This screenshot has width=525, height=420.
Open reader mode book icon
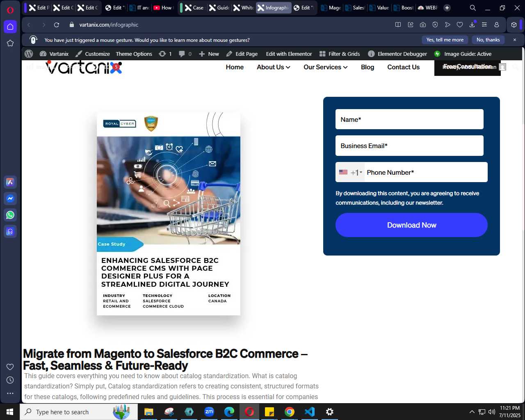point(398,25)
